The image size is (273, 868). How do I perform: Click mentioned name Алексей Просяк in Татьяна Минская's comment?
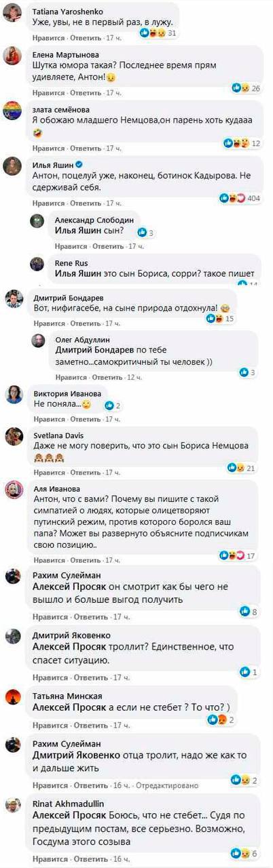coord(69,707)
